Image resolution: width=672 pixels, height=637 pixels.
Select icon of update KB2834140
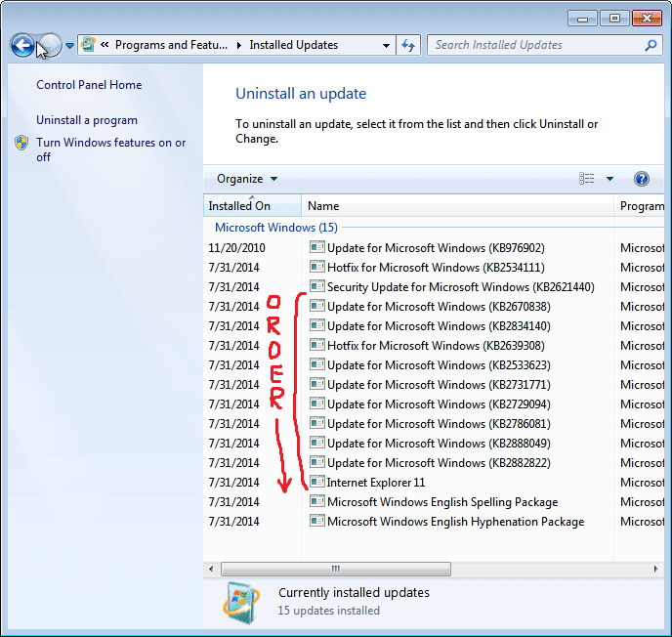(317, 325)
